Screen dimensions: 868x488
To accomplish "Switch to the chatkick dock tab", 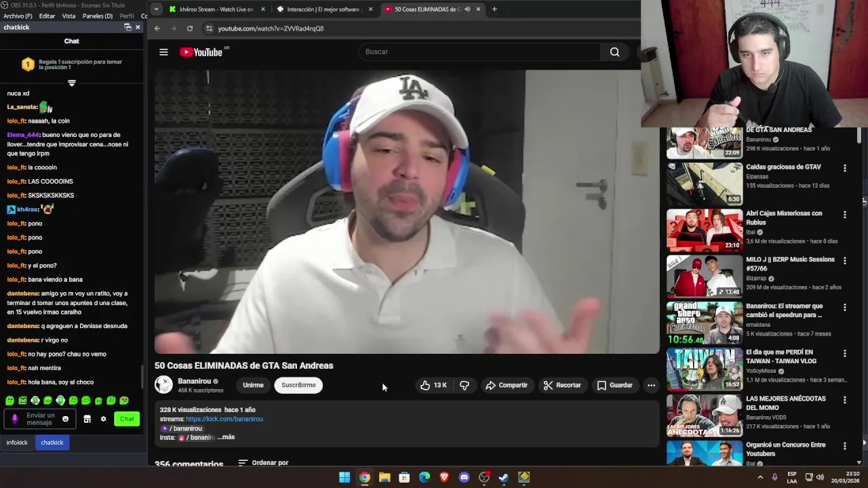I will tap(52, 443).
